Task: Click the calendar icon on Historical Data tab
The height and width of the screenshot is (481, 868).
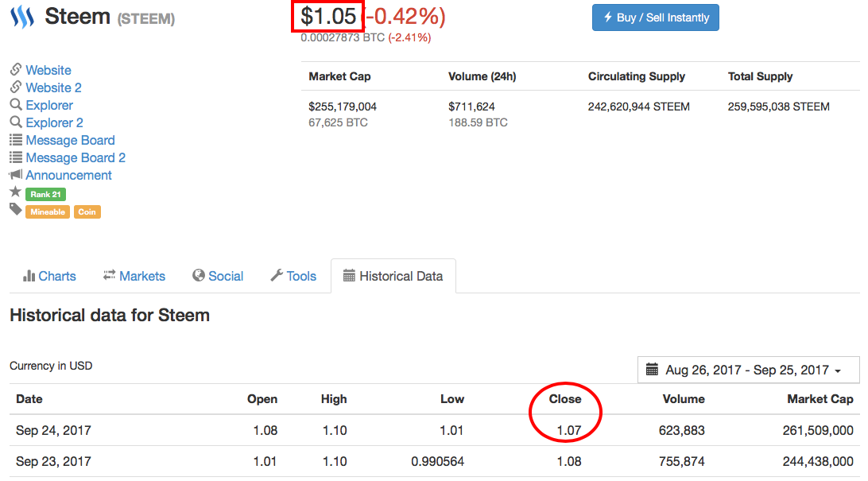Action: coord(349,276)
